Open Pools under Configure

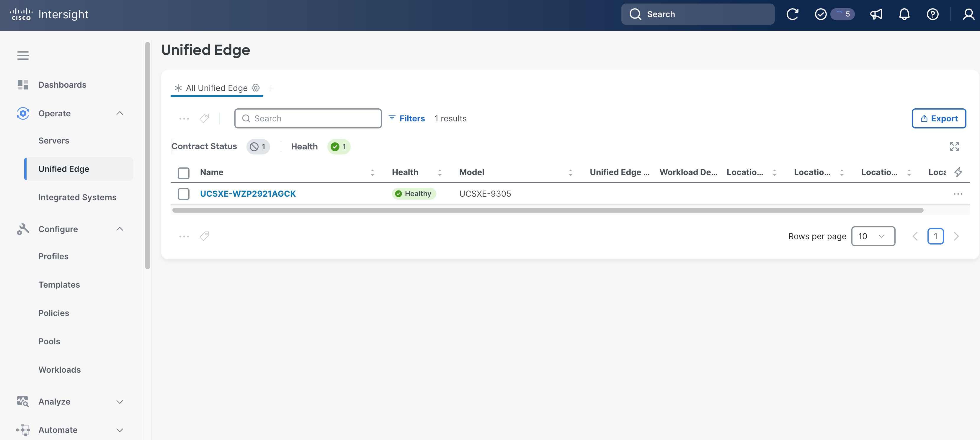tap(49, 341)
